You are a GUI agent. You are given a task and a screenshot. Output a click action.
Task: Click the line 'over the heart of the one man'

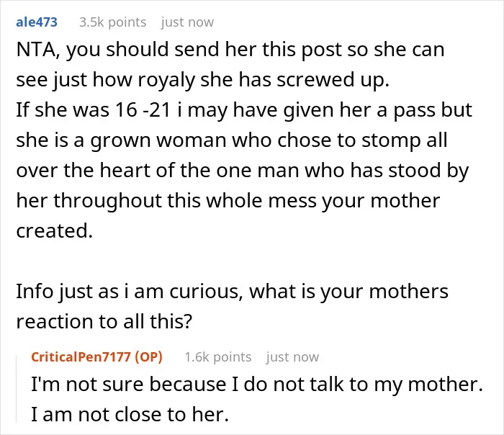158,170
